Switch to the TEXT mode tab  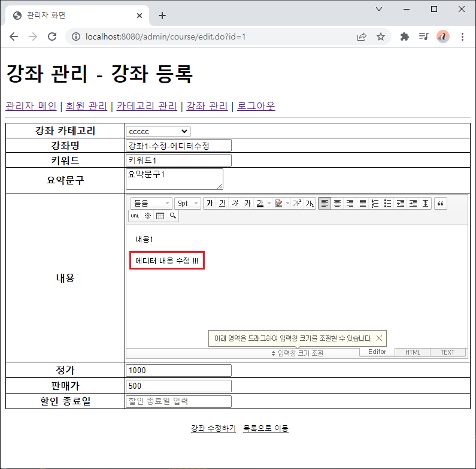pos(447,352)
